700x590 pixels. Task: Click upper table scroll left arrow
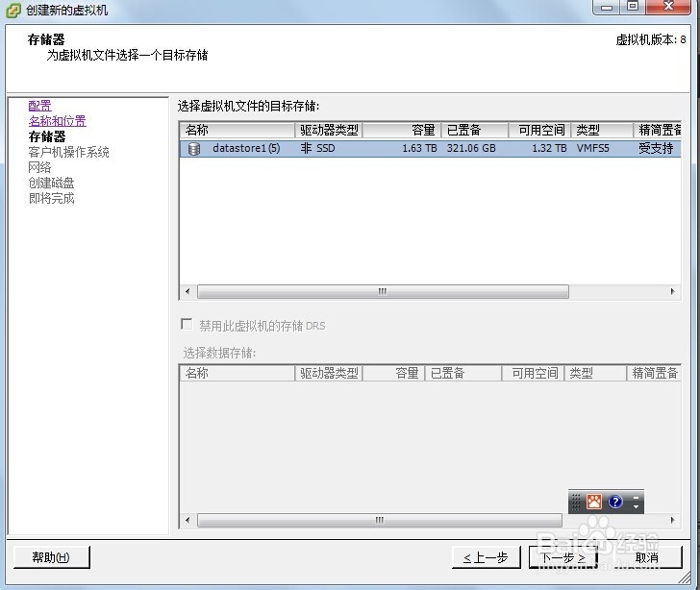[x=187, y=291]
